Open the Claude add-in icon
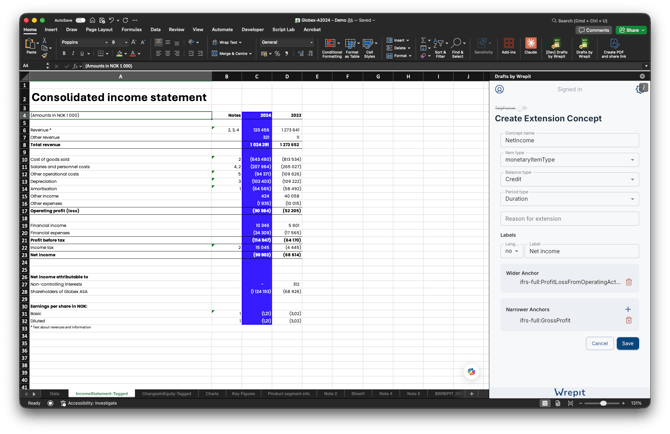 [530, 46]
